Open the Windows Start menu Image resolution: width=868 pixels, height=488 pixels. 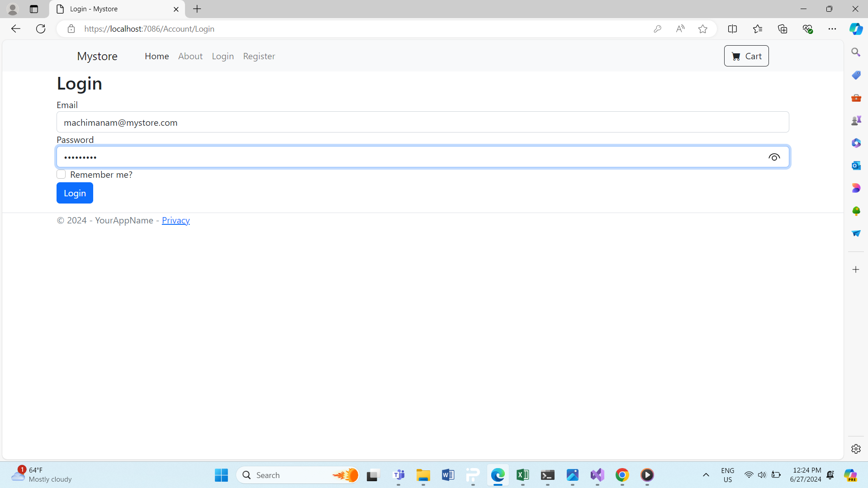[x=221, y=475]
